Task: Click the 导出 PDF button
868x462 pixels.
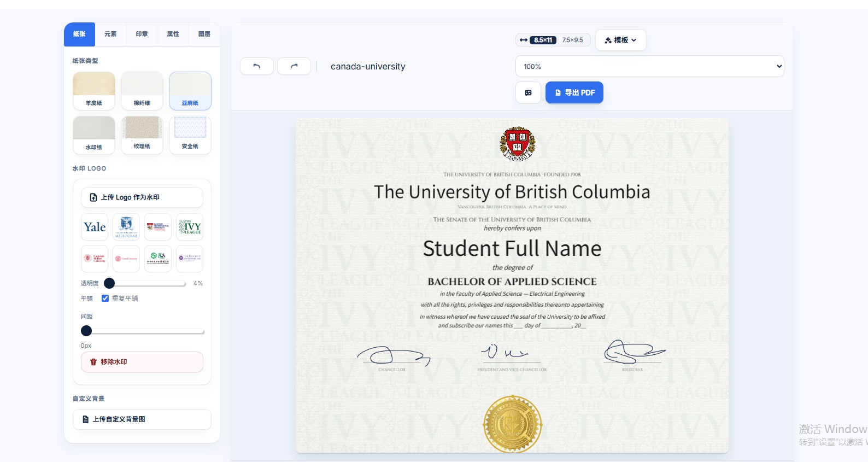Action: [x=574, y=92]
